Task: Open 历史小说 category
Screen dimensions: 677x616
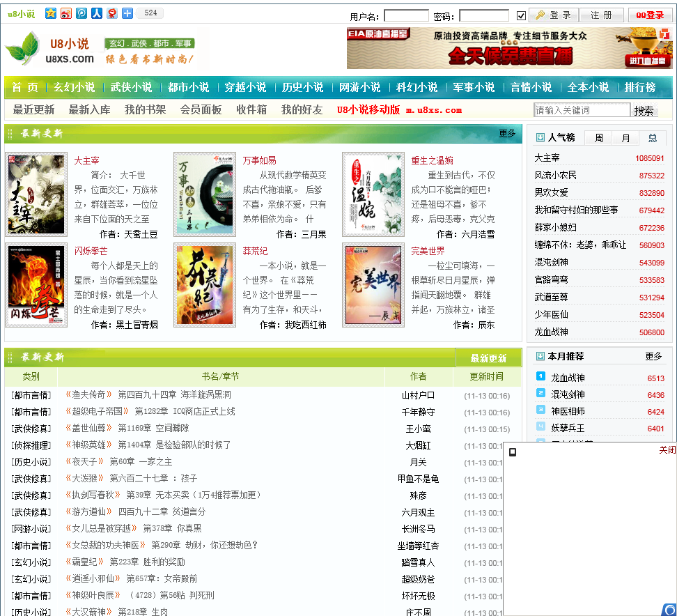Action: coord(303,87)
